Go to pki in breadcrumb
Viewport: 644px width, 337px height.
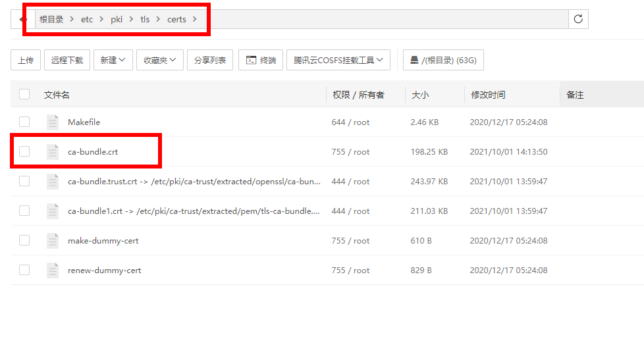click(117, 19)
